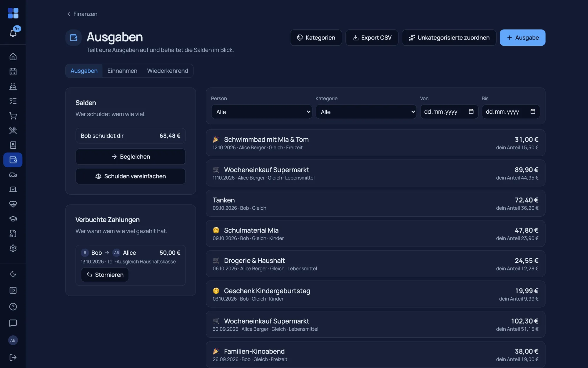588x368 pixels.
Task: Click the Von date input field
Action: (449, 112)
